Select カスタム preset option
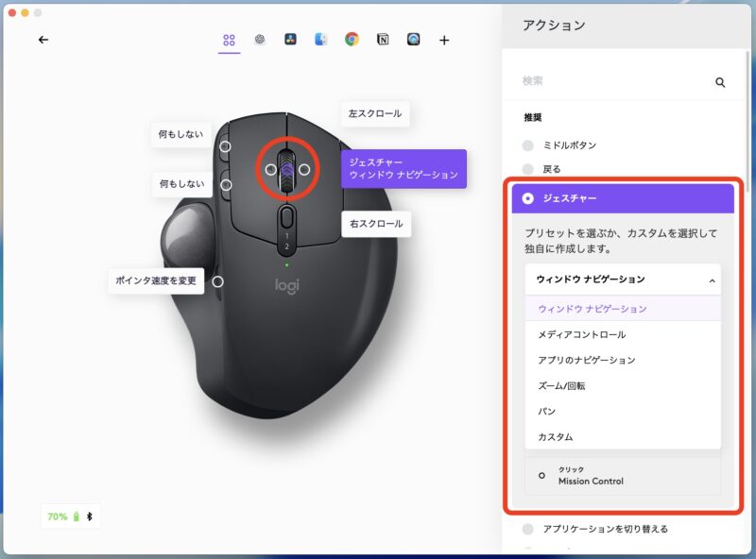Image resolution: width=756 pixels, height=559 pixels. [556, 437]
